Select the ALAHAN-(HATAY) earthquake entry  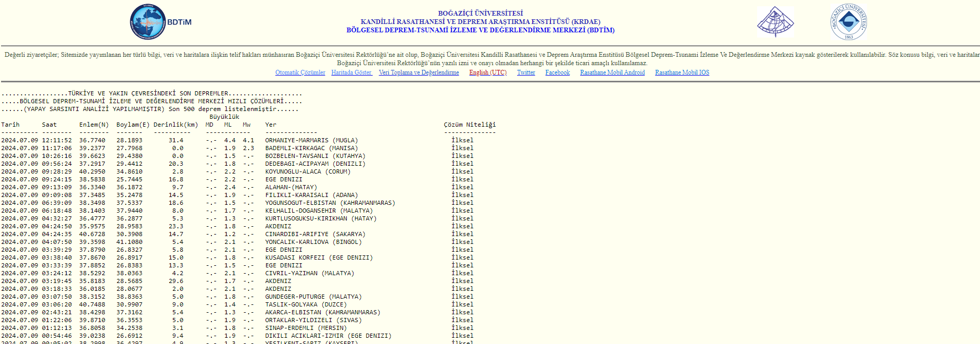pyautogui.click(x=291, y=187)
